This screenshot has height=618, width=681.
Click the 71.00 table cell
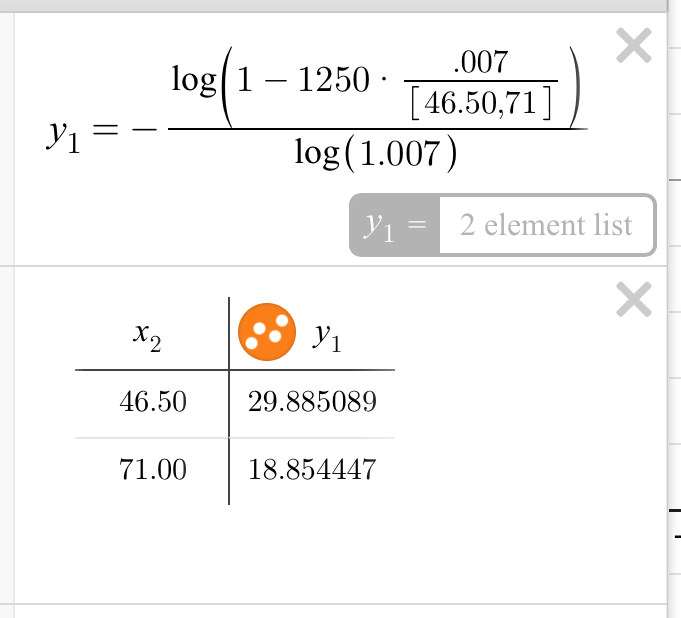click(x=152, y=469)
